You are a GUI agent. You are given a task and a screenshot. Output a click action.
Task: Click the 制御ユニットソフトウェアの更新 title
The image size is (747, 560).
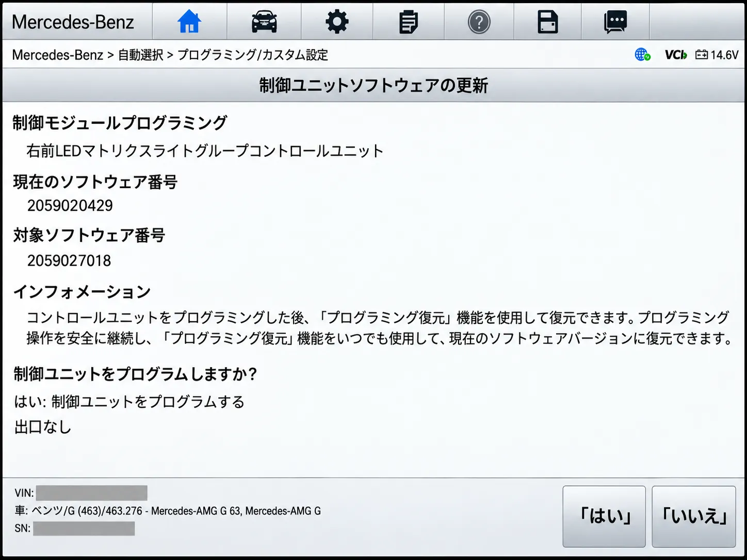(373, 85)
